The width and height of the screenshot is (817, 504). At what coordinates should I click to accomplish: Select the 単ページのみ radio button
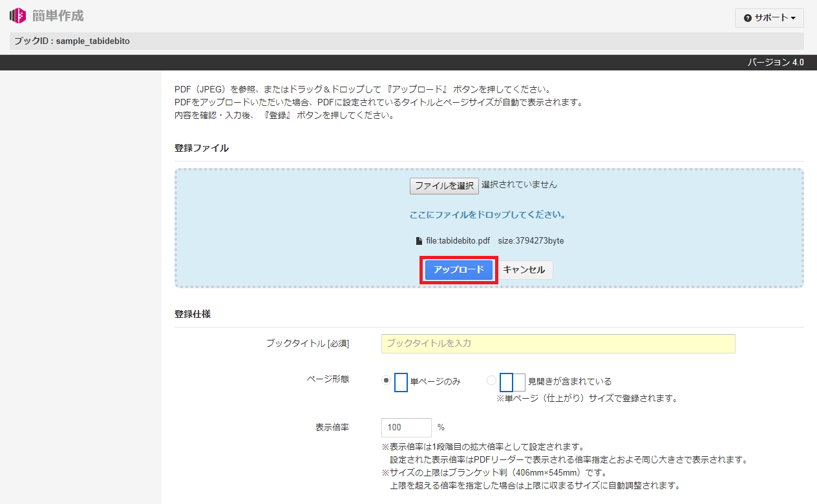tap(385, 381)
